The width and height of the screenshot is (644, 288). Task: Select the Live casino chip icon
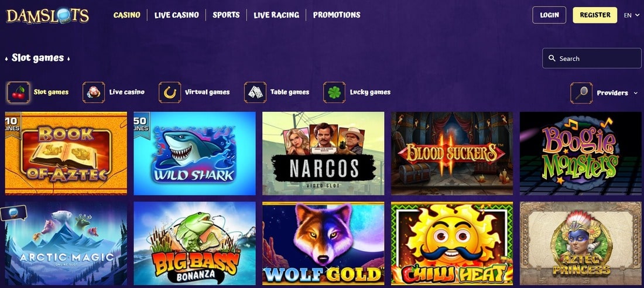pos(94,92)
